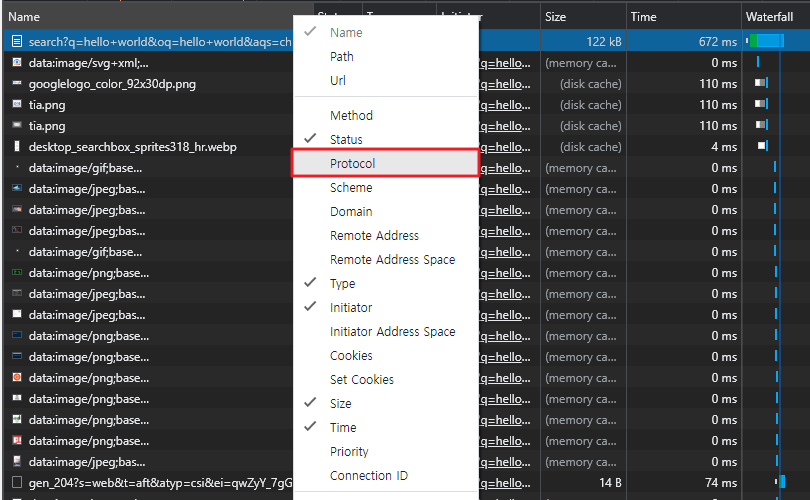Click the 4 ms time cell
The image size is (810, 500).
click(x=724, y=147)
